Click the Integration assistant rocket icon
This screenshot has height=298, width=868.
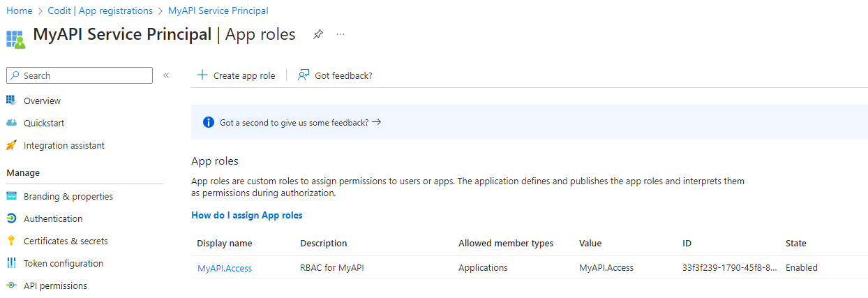pyautogui.click(x=11, y=145)
